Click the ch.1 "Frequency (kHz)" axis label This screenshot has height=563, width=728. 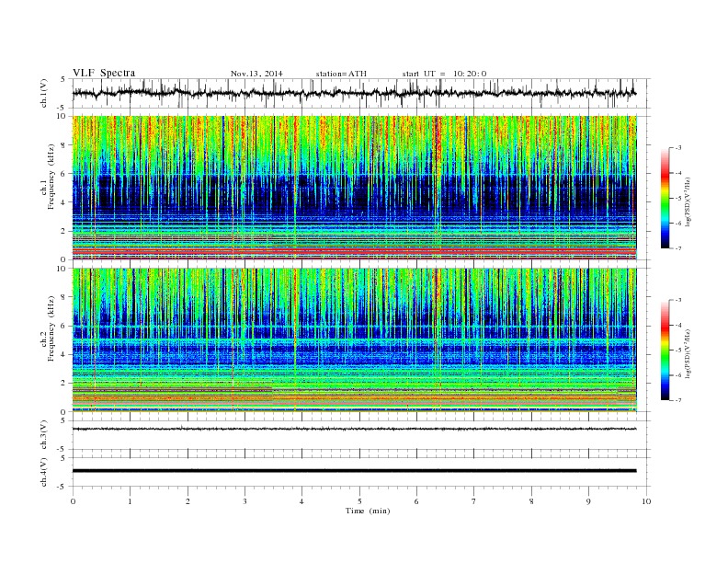[x=51, y=177]
